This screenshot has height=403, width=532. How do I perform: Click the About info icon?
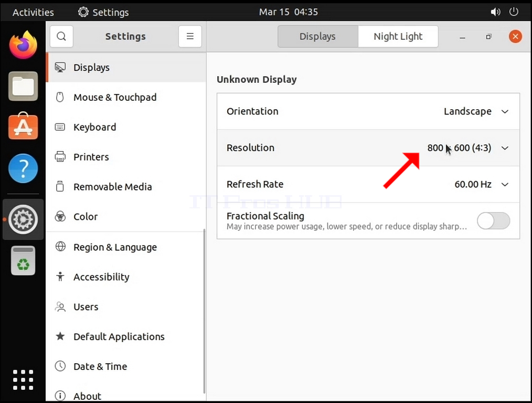60,396
